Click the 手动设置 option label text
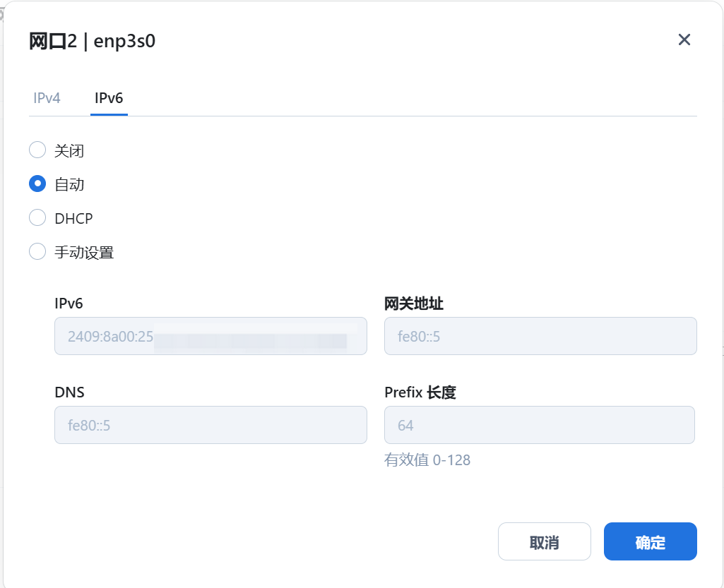The height and width of the screenshot is (588, 724). [x=84, y=253]
